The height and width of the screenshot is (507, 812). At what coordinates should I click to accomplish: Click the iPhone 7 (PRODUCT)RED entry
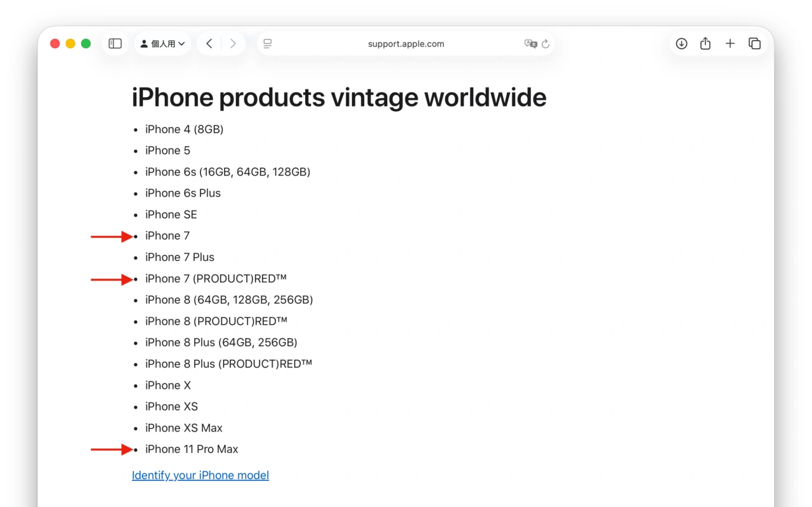pyautogui.click(x=216, y=278)
